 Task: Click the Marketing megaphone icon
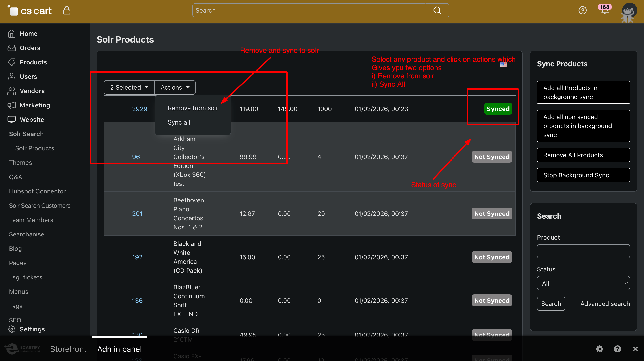click(11, 105)
